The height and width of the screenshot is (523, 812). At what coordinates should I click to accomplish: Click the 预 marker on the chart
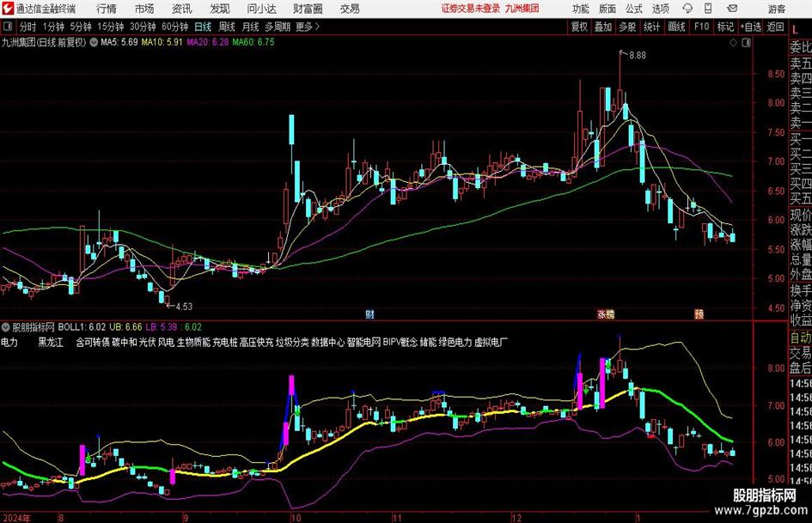click(x=699, y=314)
